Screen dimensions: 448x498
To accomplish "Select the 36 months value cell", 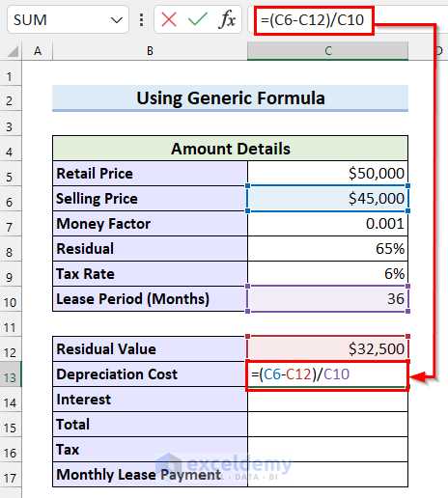I will (x=327, y=299).
